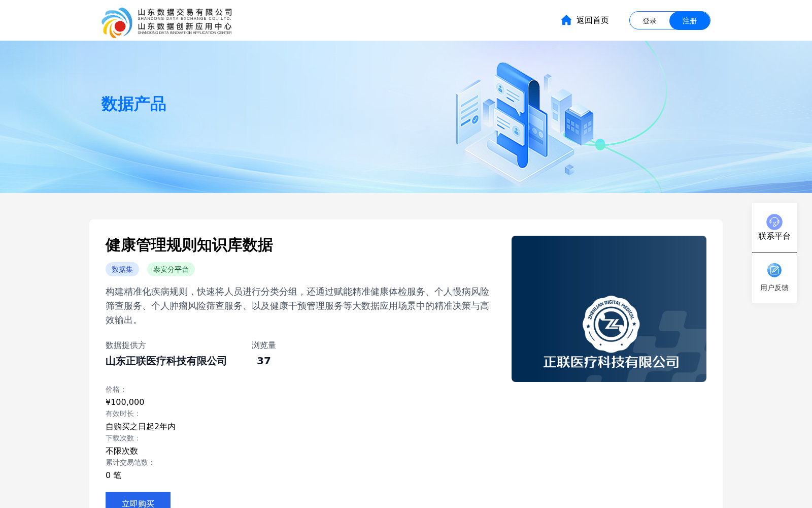The height and width of the screenshot is (508, 812).
Task: Click the home icon beside 返回首页
Action: (566, 20)
